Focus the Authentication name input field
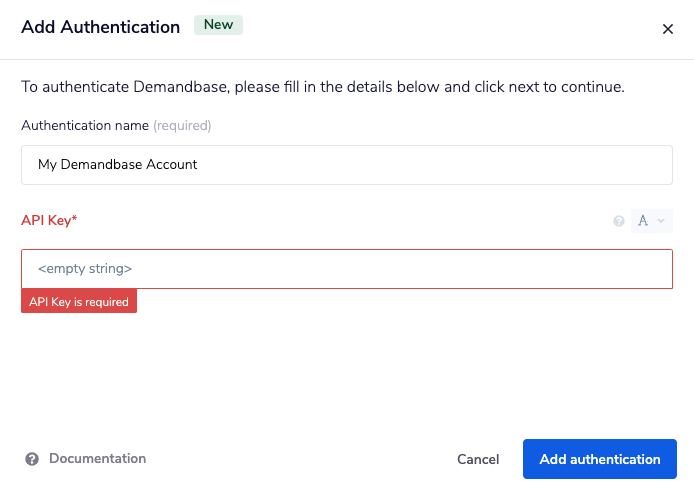 (346, 165)
